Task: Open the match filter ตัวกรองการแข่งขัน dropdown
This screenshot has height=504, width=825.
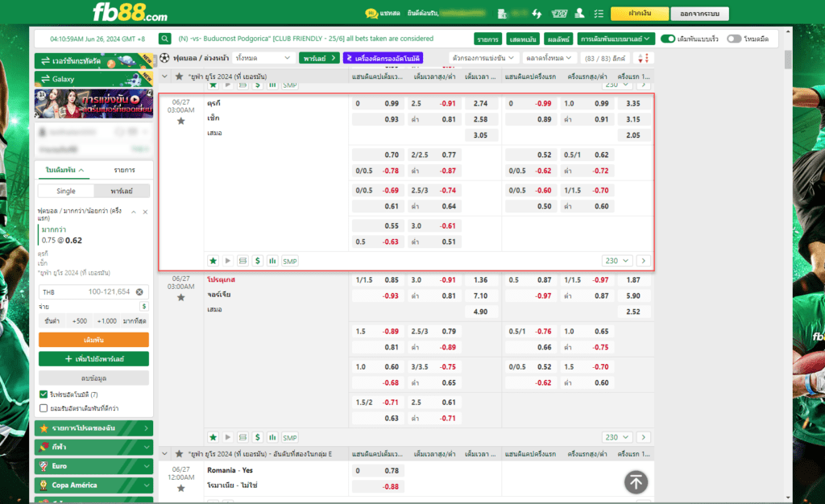Action: click(x=483, y=58)
